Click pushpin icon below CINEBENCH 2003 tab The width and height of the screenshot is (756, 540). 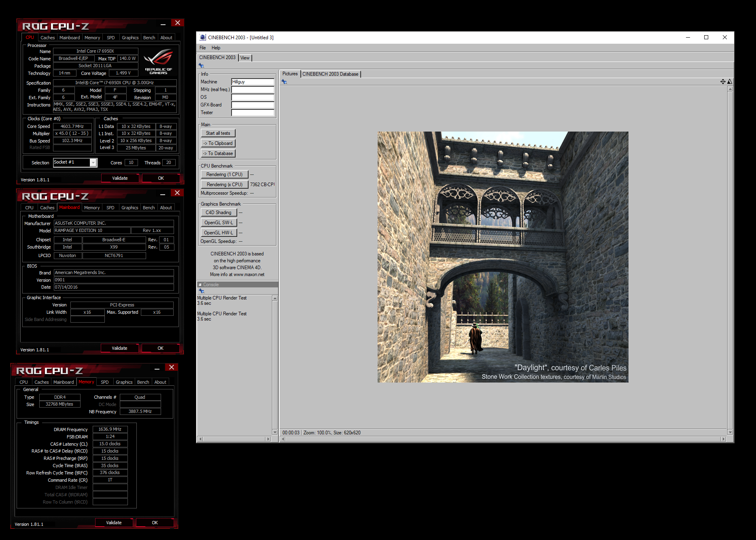(x=201, y=66)
